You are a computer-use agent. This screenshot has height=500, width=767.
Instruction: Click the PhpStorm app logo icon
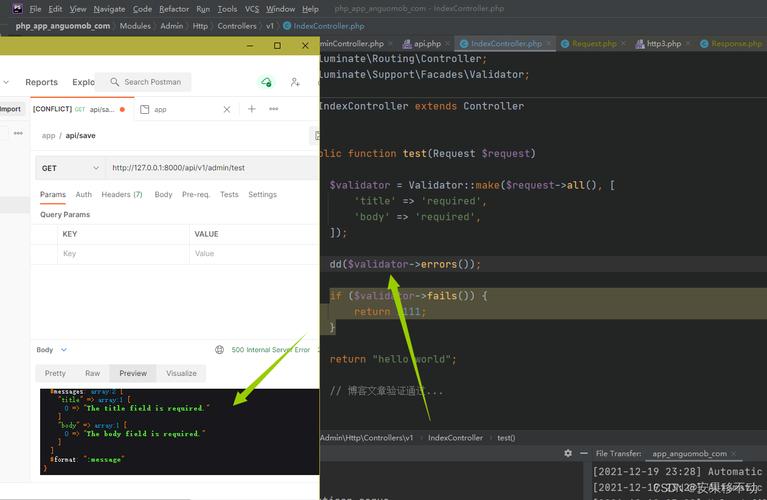[17, 8]
